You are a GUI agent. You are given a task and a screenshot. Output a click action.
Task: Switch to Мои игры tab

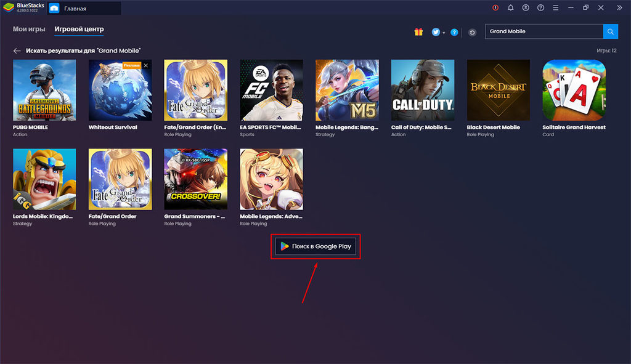tap(29, 29)
